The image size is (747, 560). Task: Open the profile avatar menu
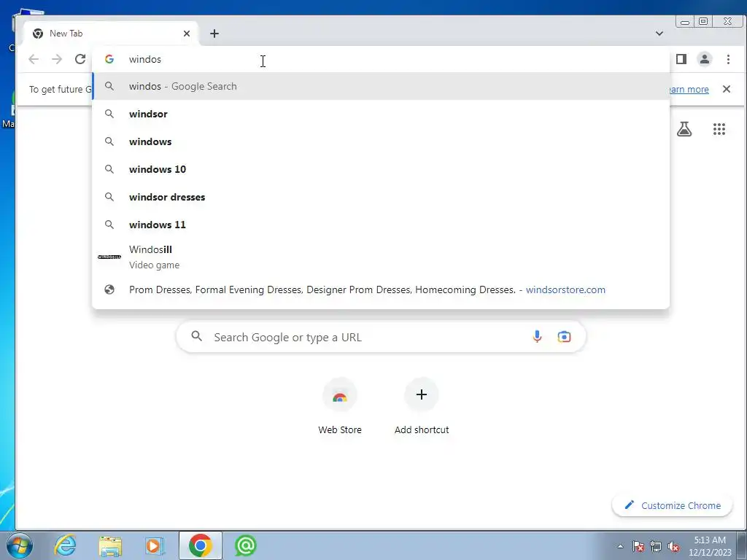(x=704, y=59)
